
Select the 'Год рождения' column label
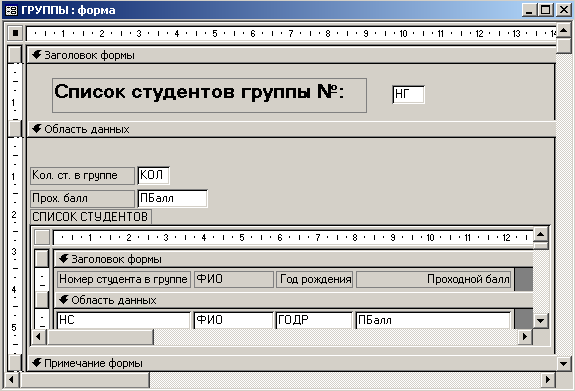pos(315,279)
